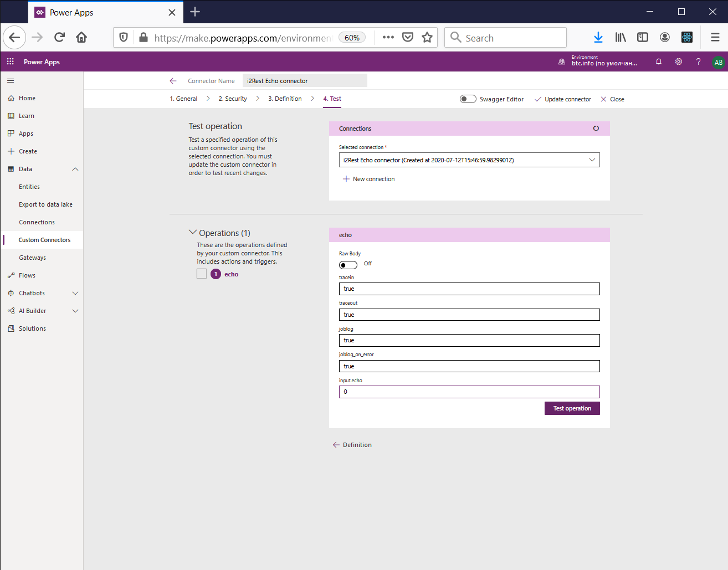Go back in Firefox
This screenshot has width=728, height=570.
click(14, 38)
